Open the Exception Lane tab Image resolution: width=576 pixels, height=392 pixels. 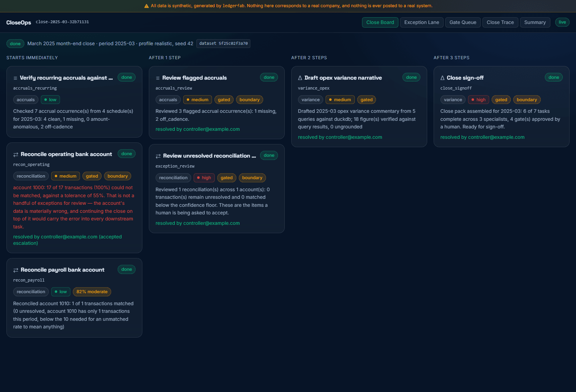(x=422, y=22)
